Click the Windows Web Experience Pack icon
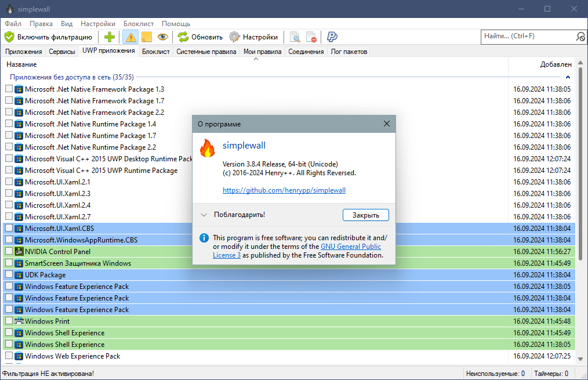 [x=19, y=356]
